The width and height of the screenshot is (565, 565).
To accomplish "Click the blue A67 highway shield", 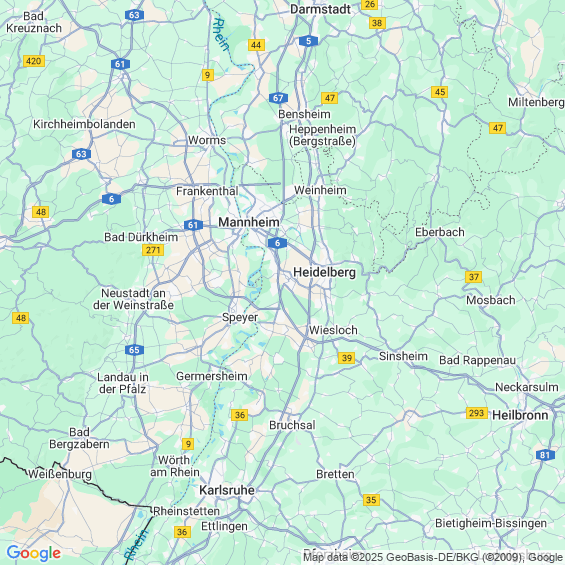I will pyautogui.click(x=278, y=98).
